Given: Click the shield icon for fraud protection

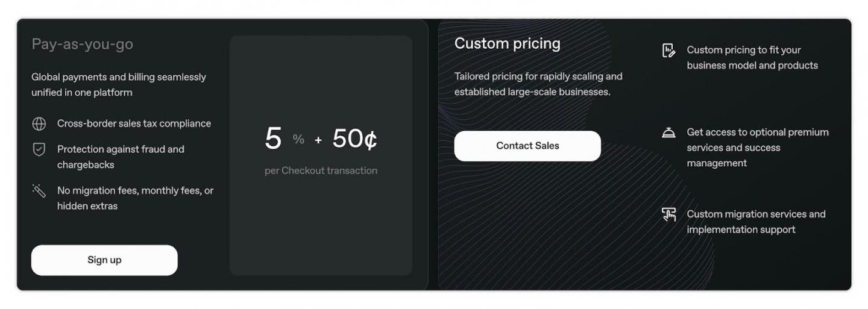Looking at the screenshot, I should coord(39,149).
